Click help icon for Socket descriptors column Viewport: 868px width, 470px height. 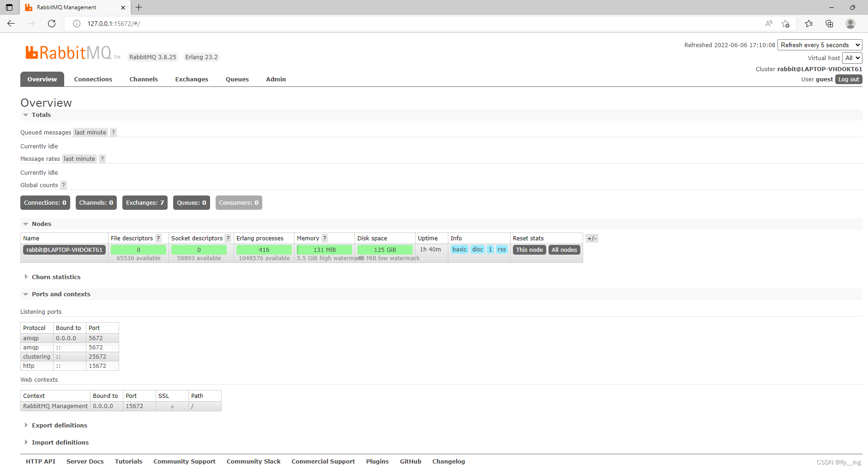(228, 238)
